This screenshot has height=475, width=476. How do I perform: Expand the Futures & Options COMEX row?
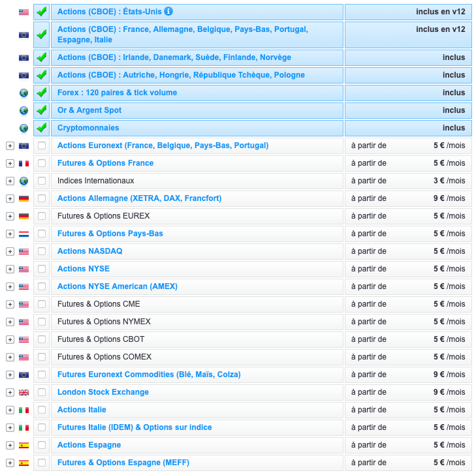[10, 357]
